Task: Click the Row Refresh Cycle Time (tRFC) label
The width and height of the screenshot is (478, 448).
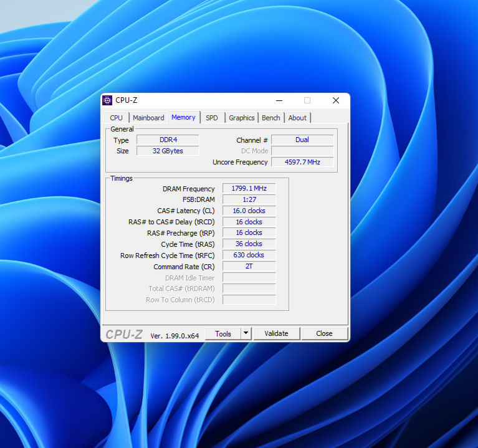Action: 168,255
